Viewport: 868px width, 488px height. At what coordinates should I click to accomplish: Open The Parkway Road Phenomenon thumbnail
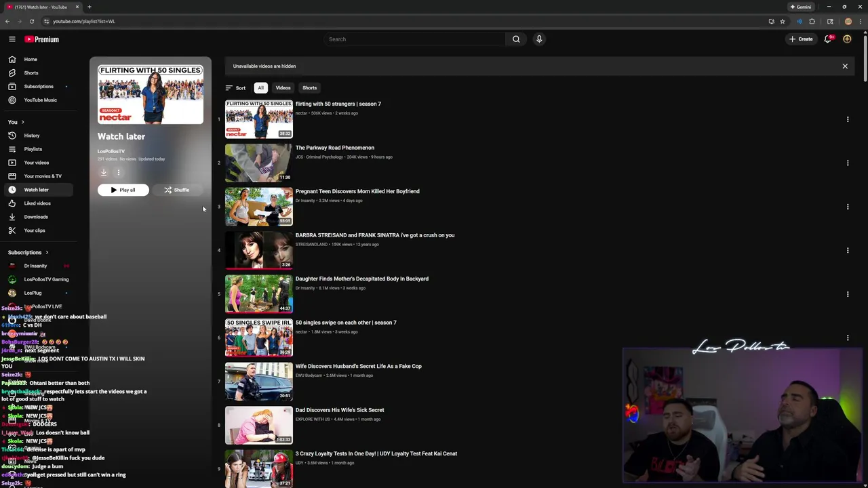click(259, 163)
